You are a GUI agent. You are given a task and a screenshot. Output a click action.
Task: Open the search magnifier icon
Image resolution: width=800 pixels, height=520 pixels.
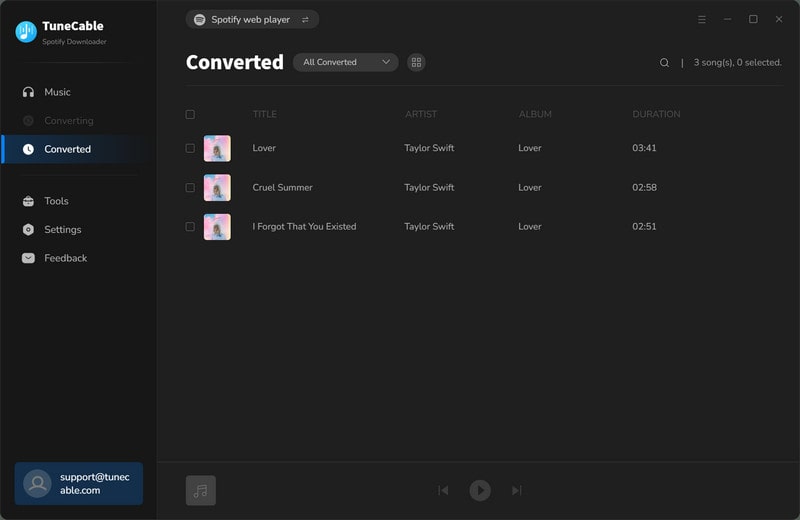pyautogui.click(x=664, y=62)
